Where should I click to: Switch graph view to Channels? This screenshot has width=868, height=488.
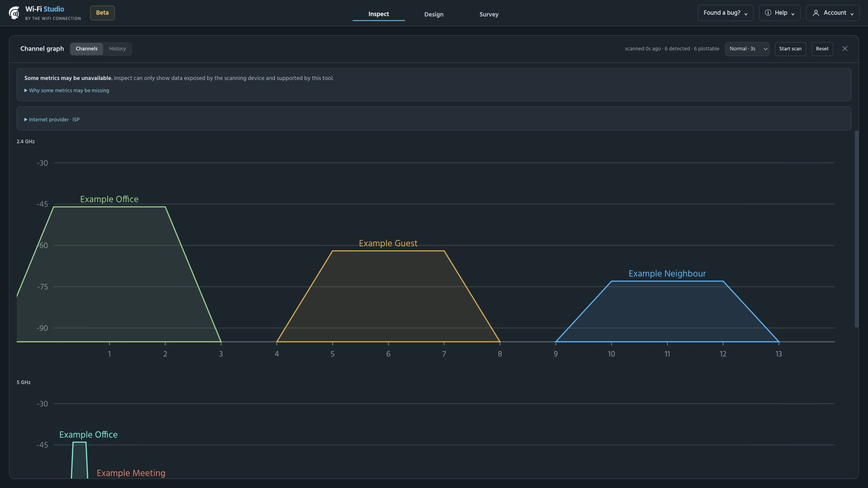coord(86,49)
